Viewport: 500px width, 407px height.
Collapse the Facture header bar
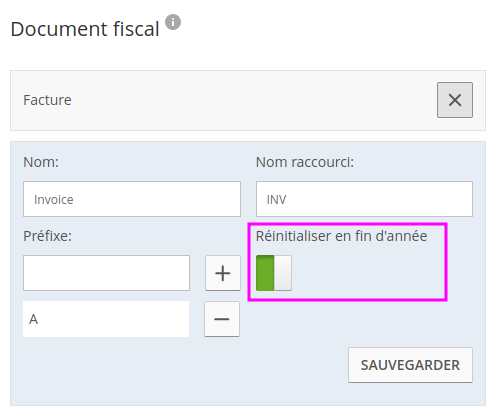248,100
